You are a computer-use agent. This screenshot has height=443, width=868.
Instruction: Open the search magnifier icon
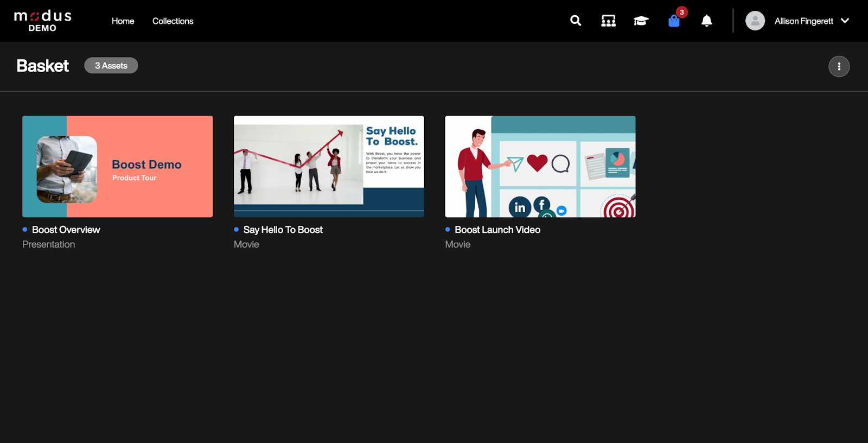pos(576,21)
